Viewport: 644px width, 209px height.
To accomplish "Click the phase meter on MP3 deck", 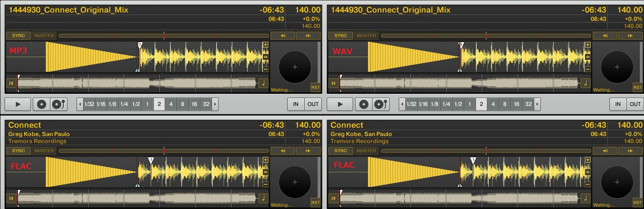I will pos(164,35).
